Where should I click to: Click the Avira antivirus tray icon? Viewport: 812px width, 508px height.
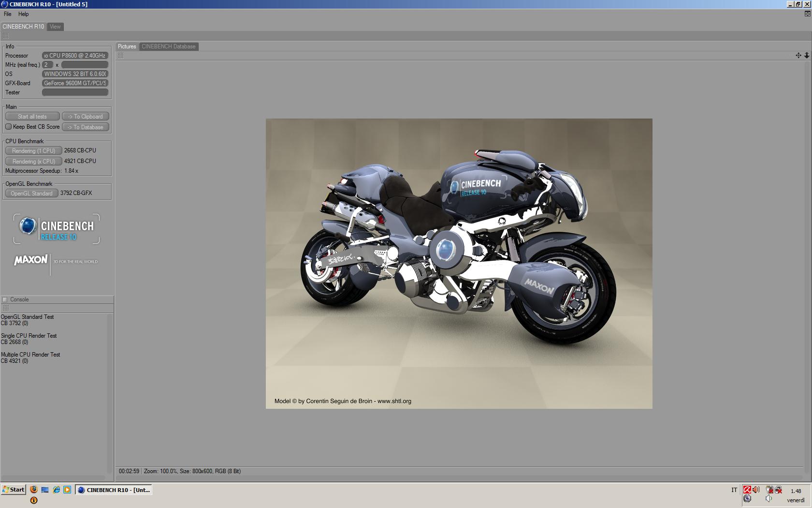(x=747, y=490)
